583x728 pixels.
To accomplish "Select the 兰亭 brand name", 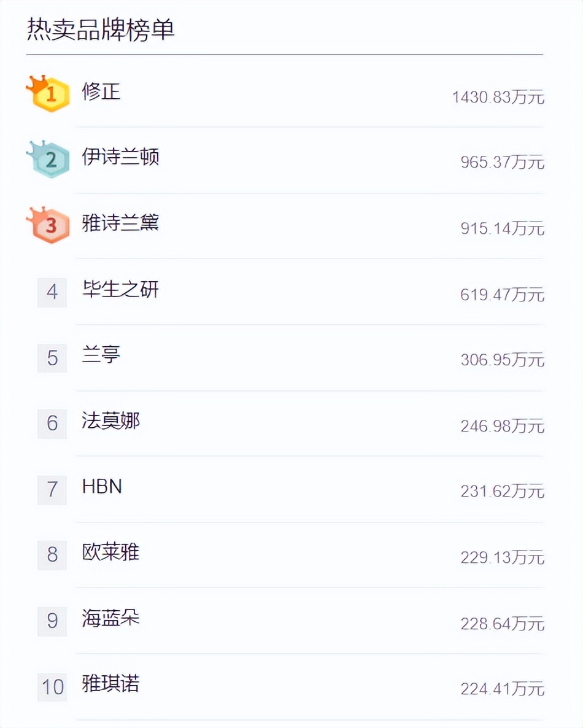I will click(101, 355).
